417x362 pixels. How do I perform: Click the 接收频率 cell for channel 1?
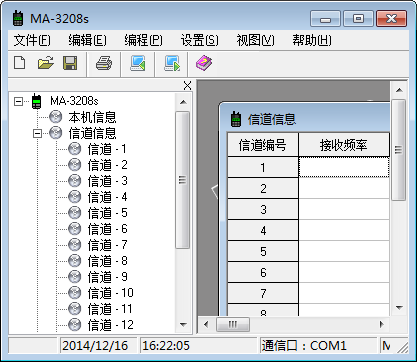tap(344, 167)
